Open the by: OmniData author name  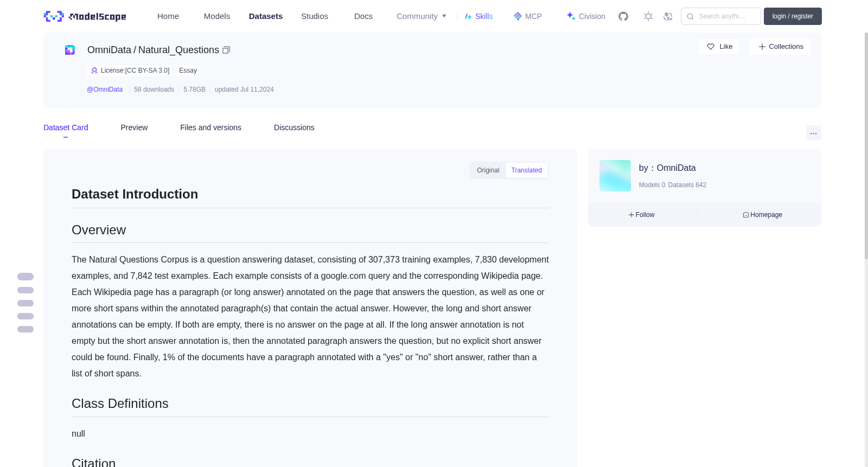[x=667, y=168]
